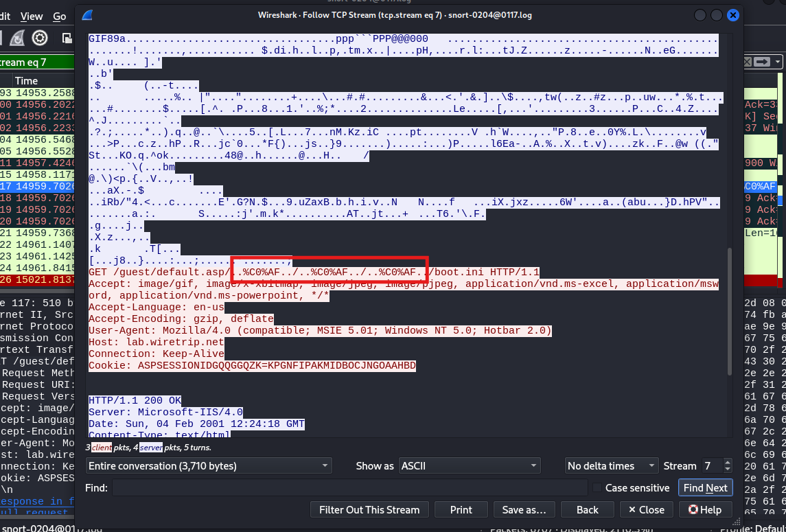
Task: Click the Stream number field showing 7
Action: (712, 466)
